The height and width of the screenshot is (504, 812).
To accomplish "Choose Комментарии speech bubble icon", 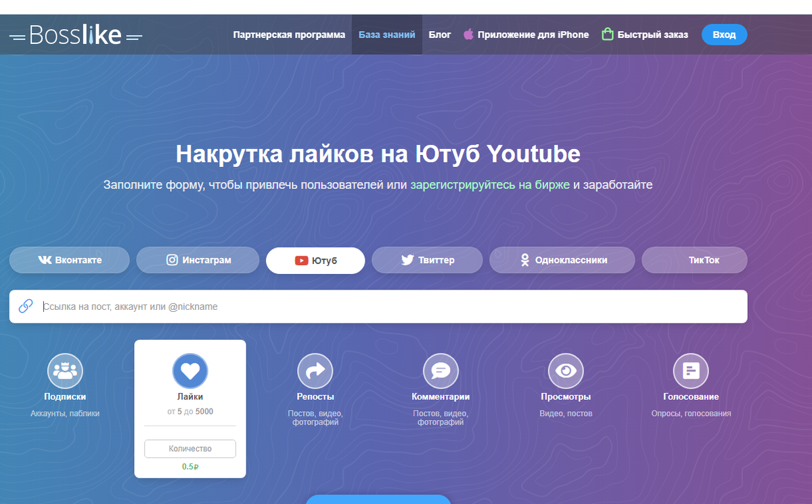I will click(441, 371).
